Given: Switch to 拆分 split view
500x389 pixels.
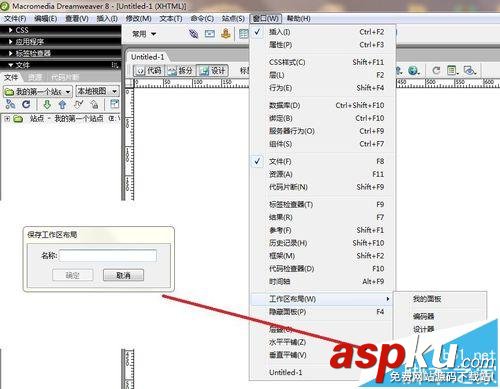Looking at the screenshot, I should pos(180,70).
